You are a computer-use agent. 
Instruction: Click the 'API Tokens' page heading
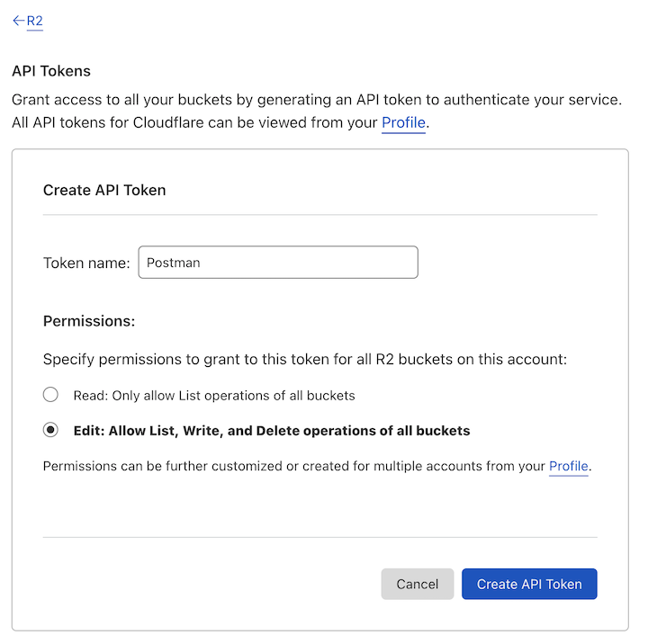click(51, 71)
